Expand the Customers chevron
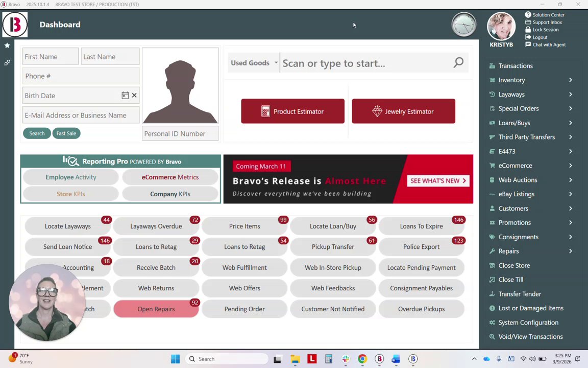 [570, 209]
